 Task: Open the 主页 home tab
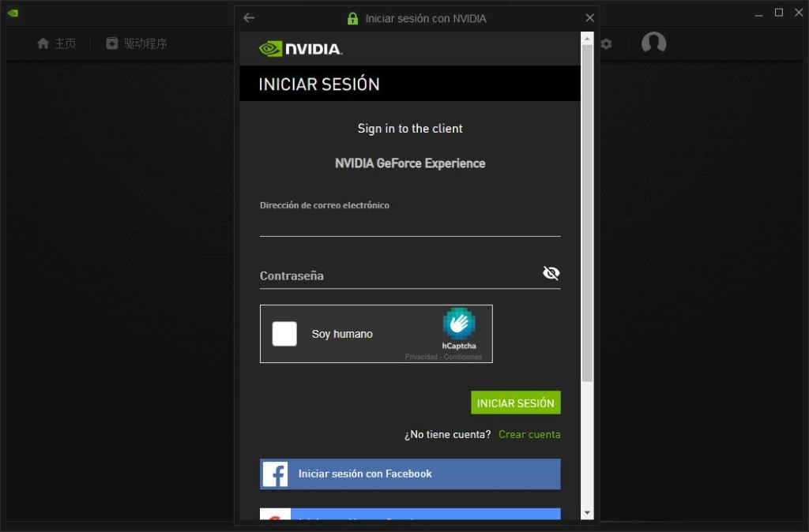point(57,43)
